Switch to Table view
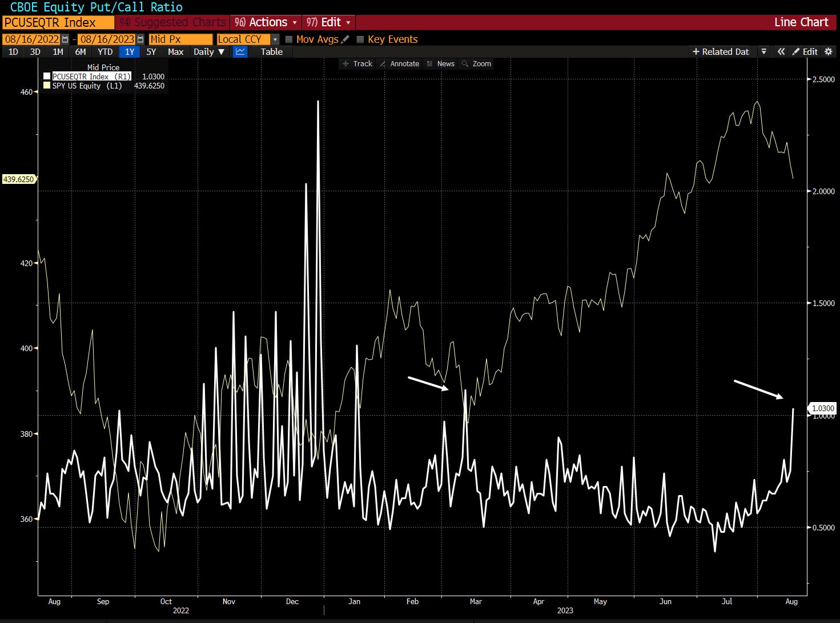This screenshot has width=840, height=623. [x=272, y=51]
